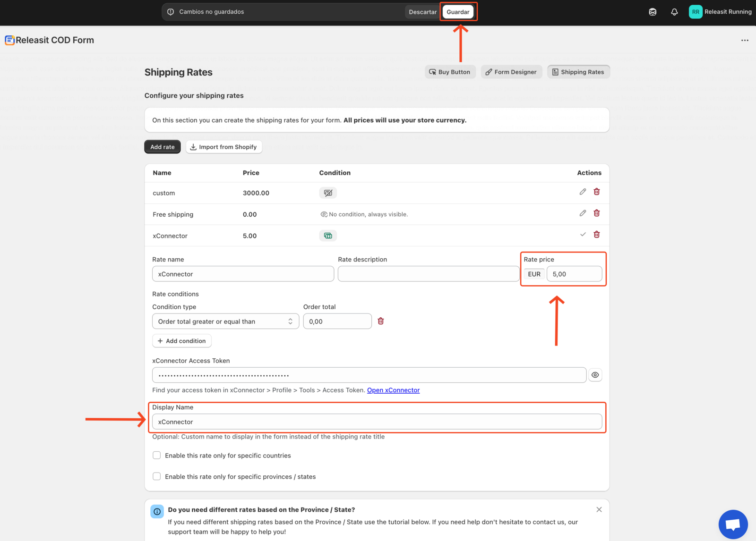Switch to the Buy Button tab
The height and width of the screenshot is (541, 756).
(x=450, y=72)
